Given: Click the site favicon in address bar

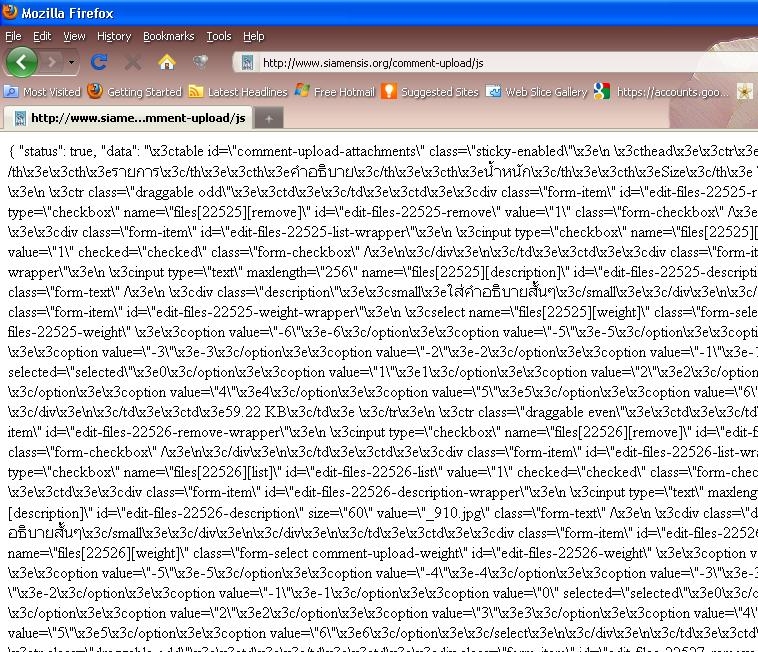Looking at the screenshot, I should [247, 63].
